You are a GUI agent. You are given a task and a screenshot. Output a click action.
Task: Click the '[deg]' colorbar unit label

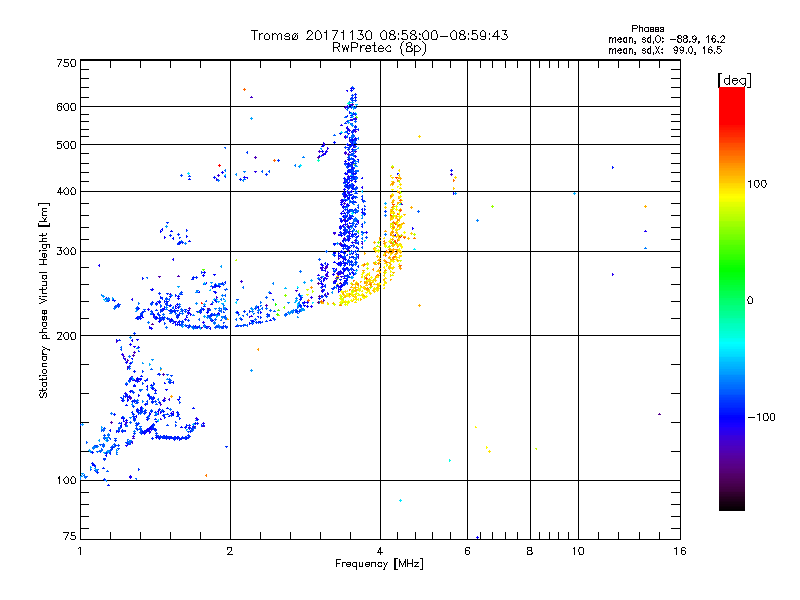(734, 80)
